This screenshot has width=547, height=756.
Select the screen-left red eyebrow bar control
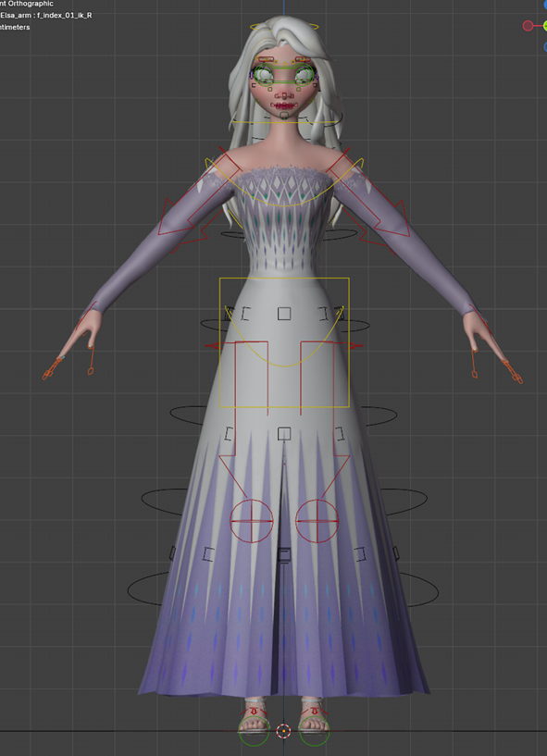[266, 59]
